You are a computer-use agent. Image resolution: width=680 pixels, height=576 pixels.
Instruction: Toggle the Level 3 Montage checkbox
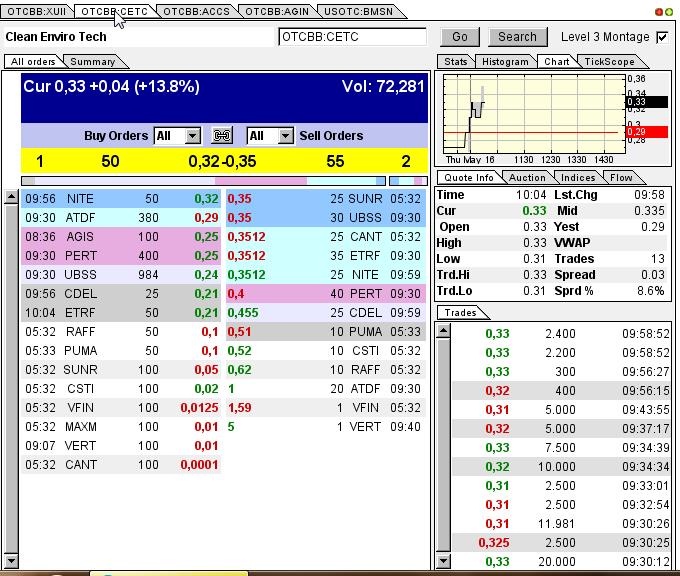661,37
